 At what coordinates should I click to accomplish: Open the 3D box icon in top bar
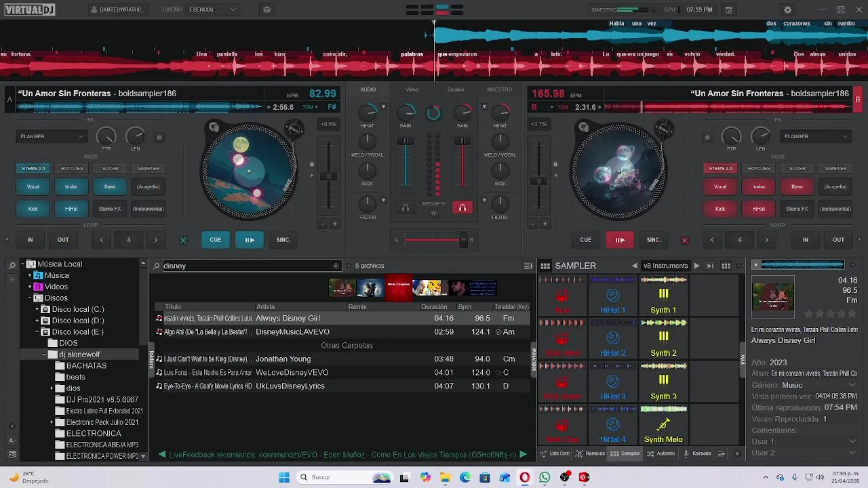[267, 10]
